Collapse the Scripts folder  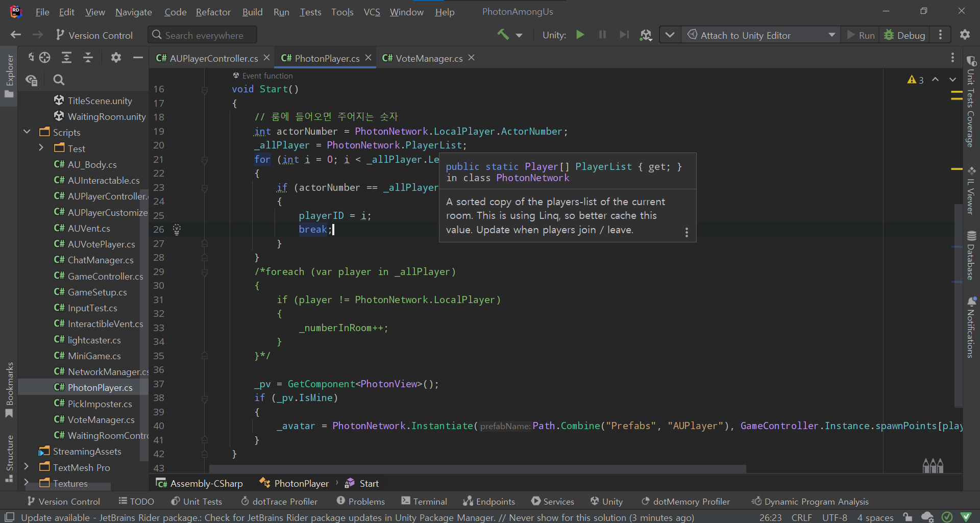pos(27,132)
